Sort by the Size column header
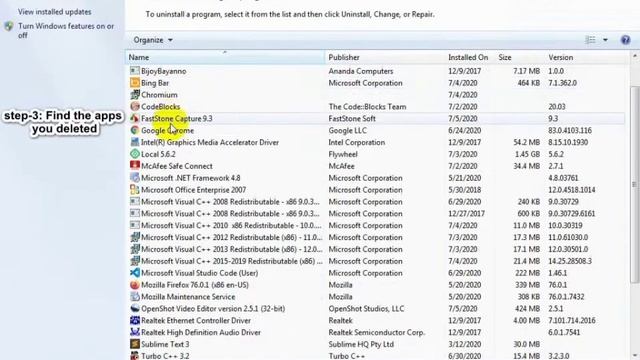Screen dimensions: 640x360 tap(520, 57)
